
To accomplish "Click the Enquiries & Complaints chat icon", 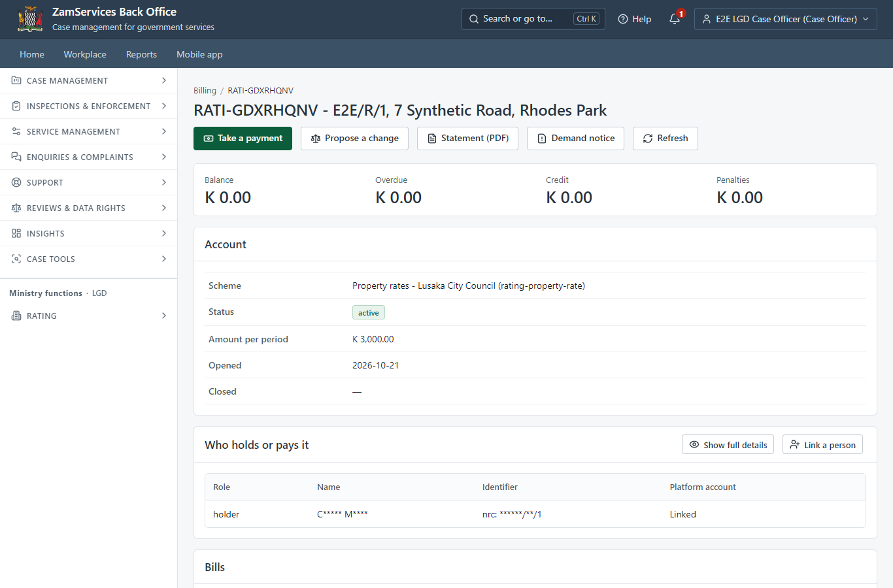I will tap(16, 157).
